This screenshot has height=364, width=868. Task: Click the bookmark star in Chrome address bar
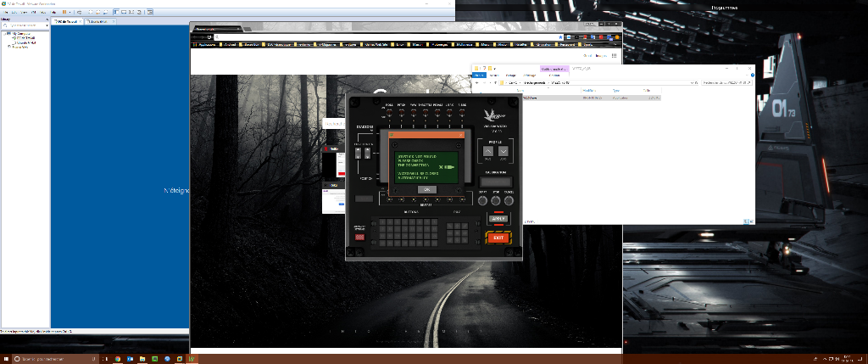(561, 37)
